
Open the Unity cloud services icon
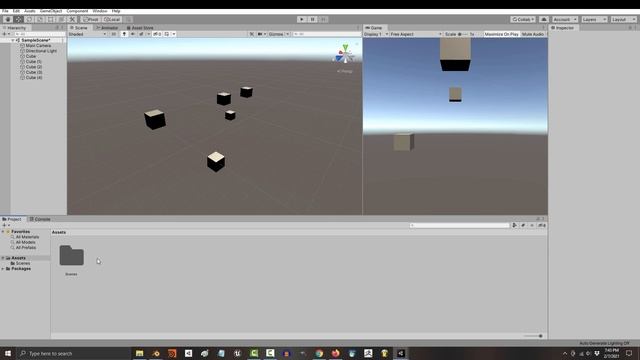tap(544, 19)
